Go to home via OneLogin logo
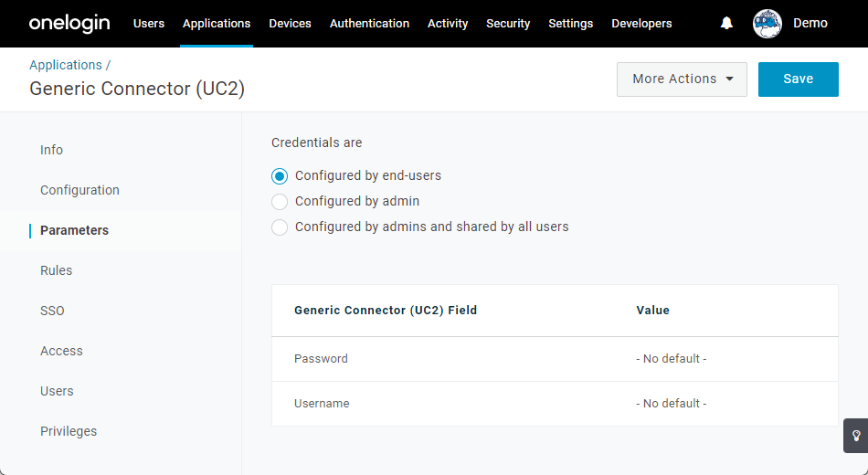The height and width of the screenshot is (475, 868). pyautogui.click(x=69, y=23)
